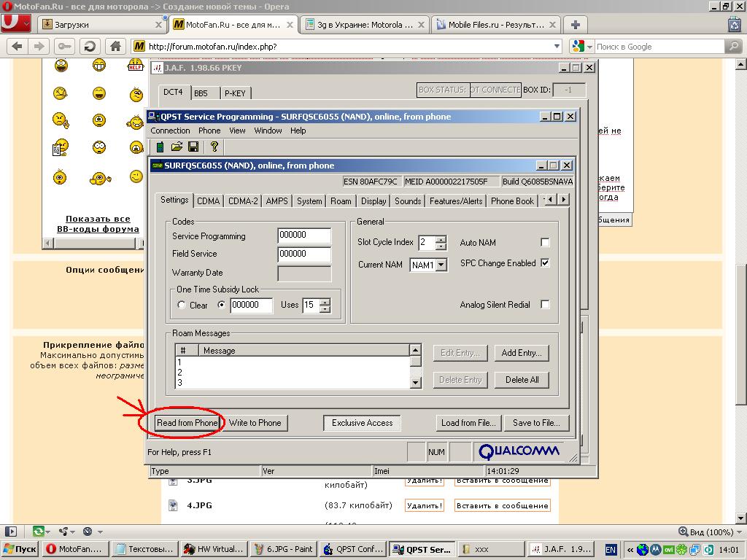The height and width of the screenshot is (560, 747).
Task: Click Вставить в сообщение for 4.JPG
Action: pos(502,505)
